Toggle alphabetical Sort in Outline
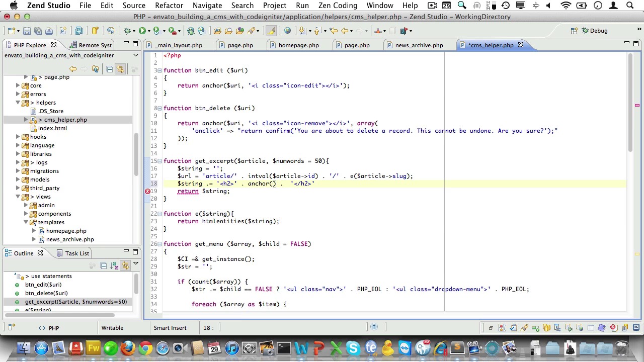The width and height of the screenshot is (644, 362). (114, 265)
